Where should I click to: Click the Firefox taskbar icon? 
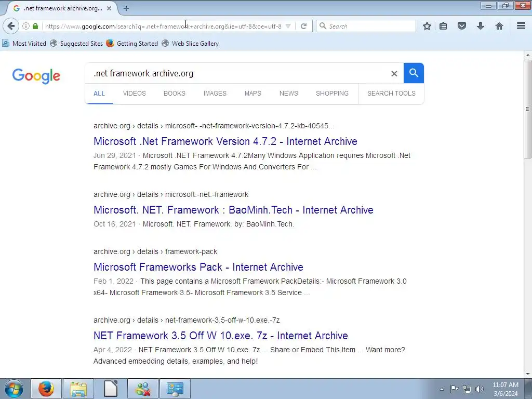[x=46, y=389]
